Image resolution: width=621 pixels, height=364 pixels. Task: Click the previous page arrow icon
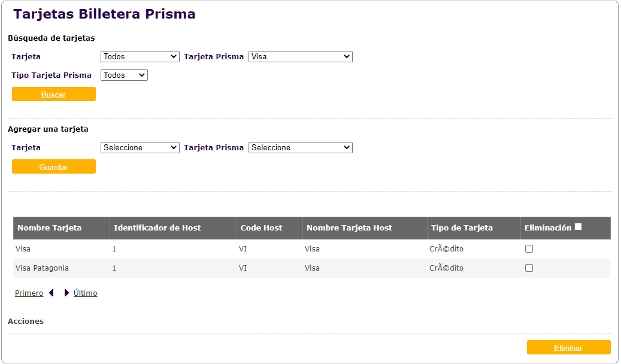click(x=52, y=293)
